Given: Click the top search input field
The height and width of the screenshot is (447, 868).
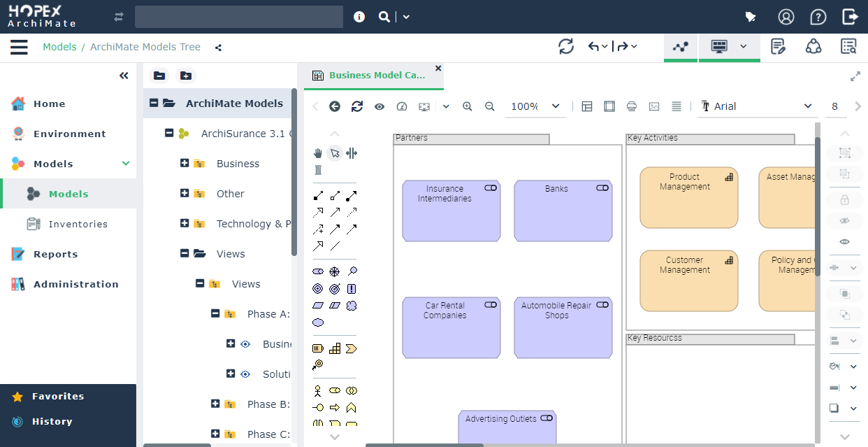Looking at the screenshot, I should 238,17.
